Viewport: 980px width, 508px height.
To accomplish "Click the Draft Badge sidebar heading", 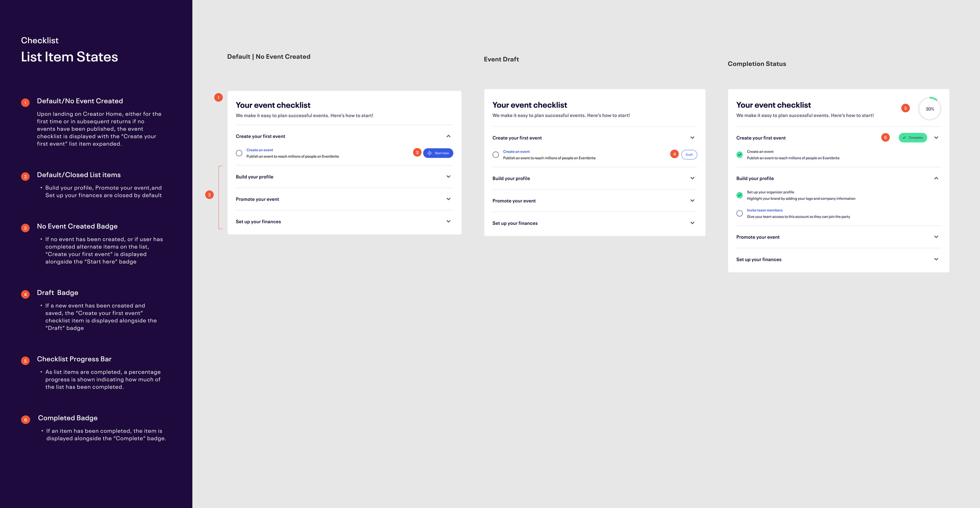I will [58, 293].
